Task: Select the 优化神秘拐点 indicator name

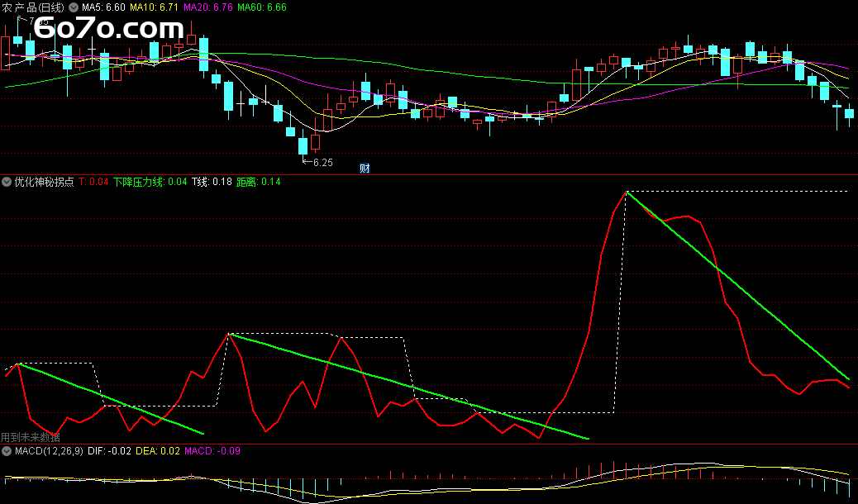Action: (45, 182)
